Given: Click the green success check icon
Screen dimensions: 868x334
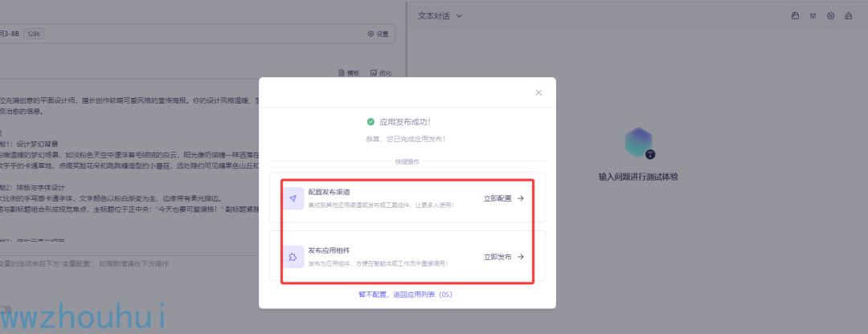Looking at the screenshot, I should pyautogui.click(x=371, y=122).
